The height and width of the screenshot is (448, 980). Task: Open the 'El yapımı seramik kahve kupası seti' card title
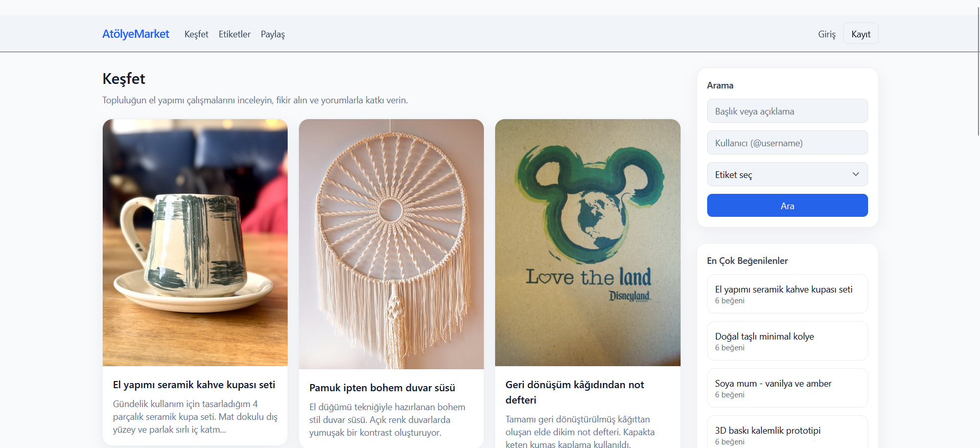194,385
